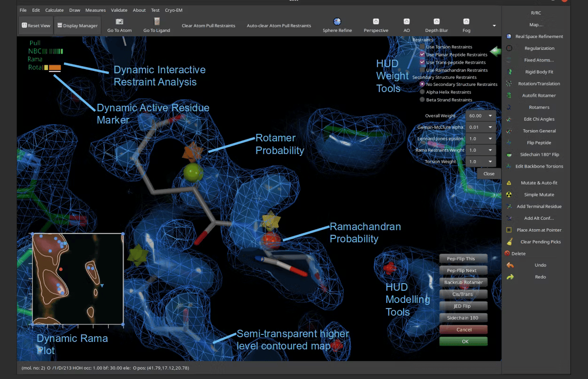
Task: Close the HUD weight tools panel
Action: point(489,173)
